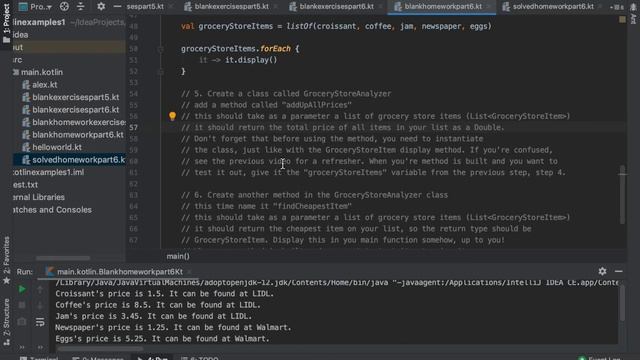640x360 pixels.
Task: Click the main.kotlin package folder icon
Action: 16,72
